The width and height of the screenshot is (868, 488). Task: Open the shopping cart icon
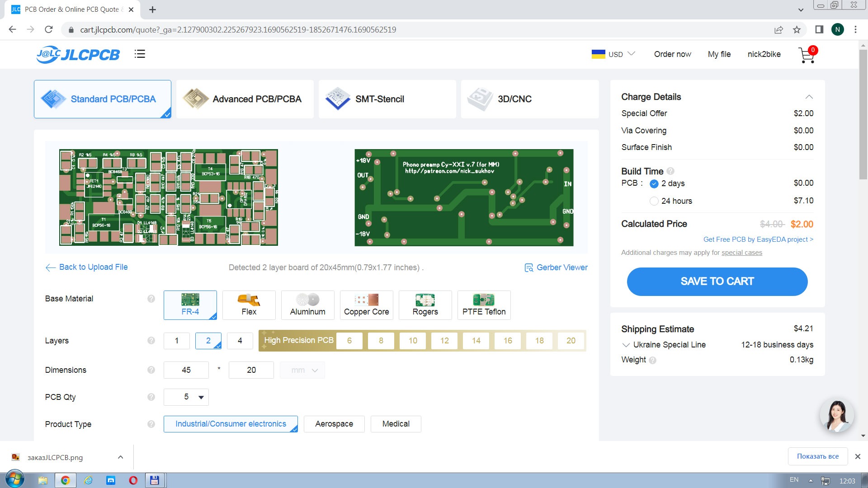(807, 55)
